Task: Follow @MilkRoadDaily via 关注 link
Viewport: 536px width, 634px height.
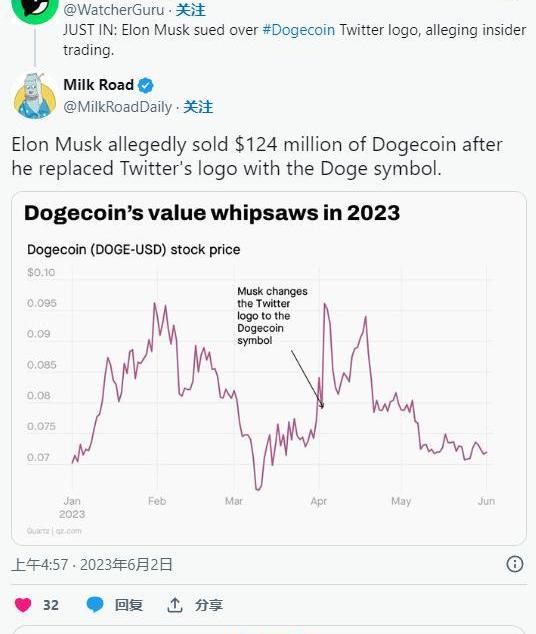Action: pos(198,107)
